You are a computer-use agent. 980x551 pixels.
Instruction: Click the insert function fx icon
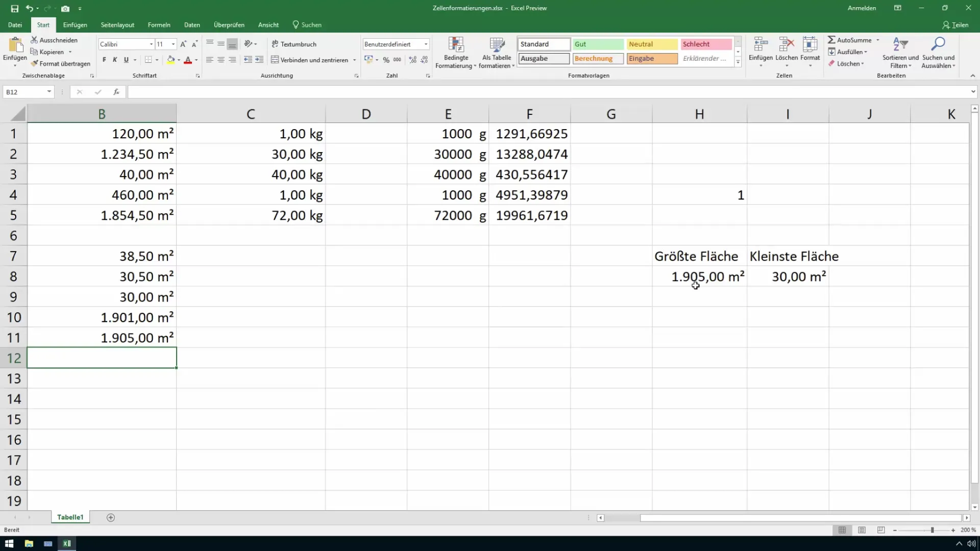click(x=116, y=92)
